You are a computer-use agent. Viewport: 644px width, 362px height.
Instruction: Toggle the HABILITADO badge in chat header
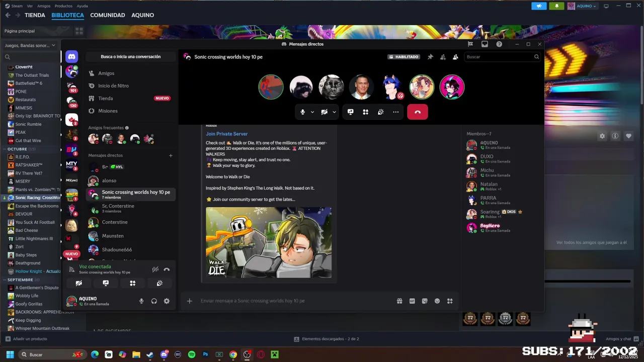point(404,57)
